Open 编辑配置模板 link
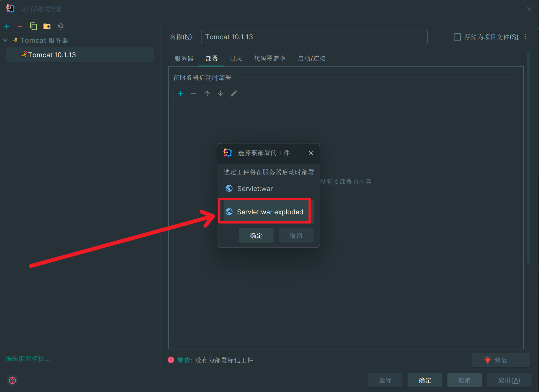The width and height of the screenshot is (539, 392). (x=28, y=359)
